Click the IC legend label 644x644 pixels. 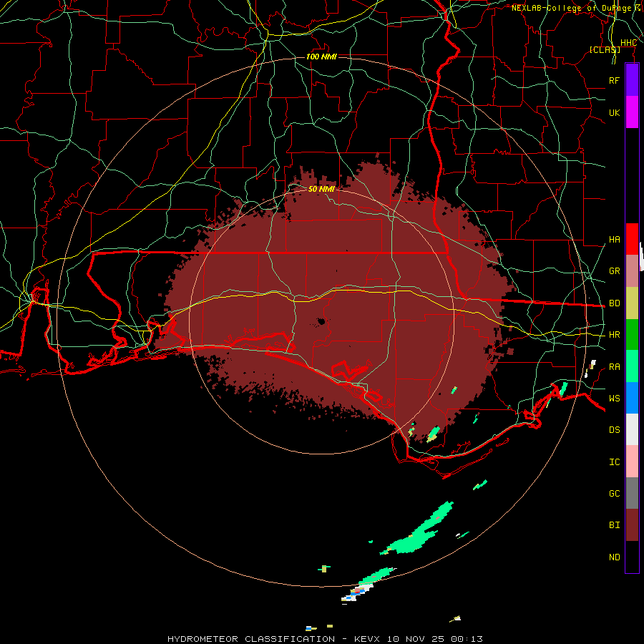[614, 462]
